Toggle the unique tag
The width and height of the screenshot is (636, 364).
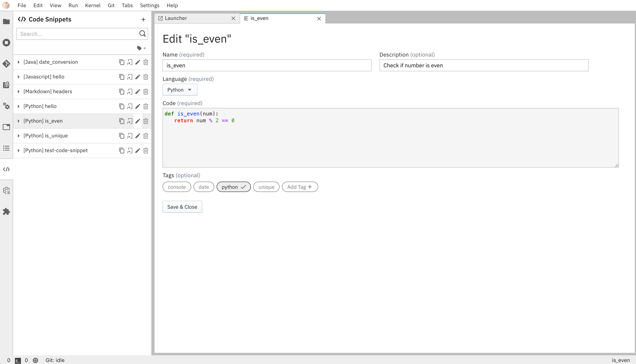coord(266,187)
